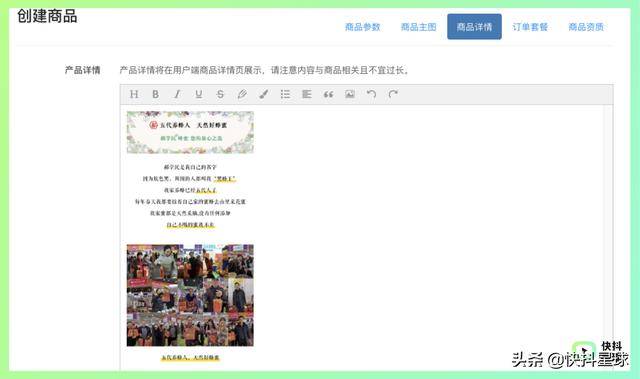Click the 产品详情 field label
This screenshot has width=640, height=379.
click(x=82, y=70)
